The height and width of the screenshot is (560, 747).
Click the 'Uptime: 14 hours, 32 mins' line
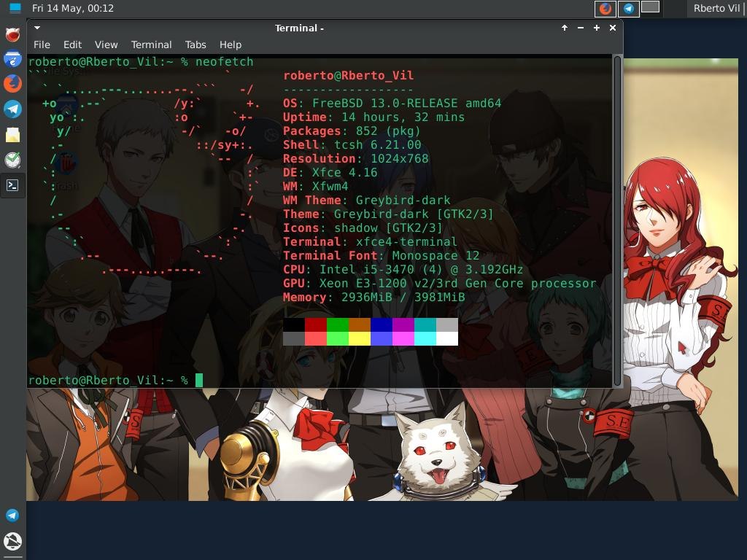point(373,117)
